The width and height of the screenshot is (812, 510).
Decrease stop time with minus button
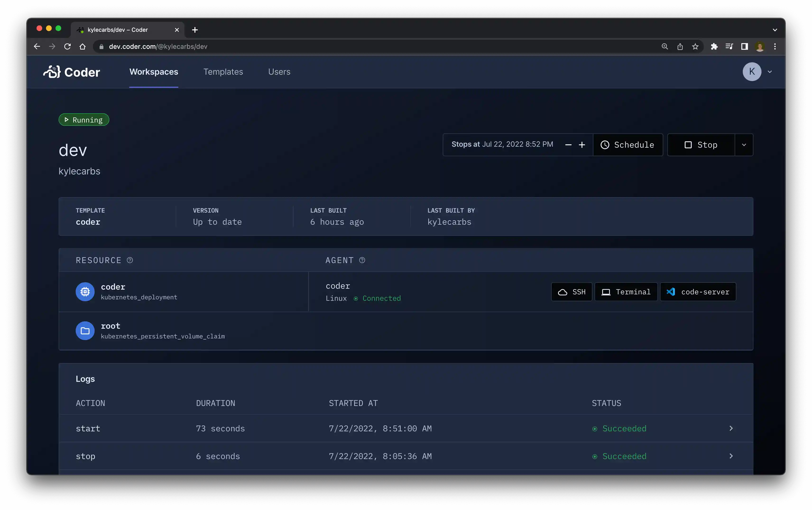pyautogui.click(x=568, y=145)
